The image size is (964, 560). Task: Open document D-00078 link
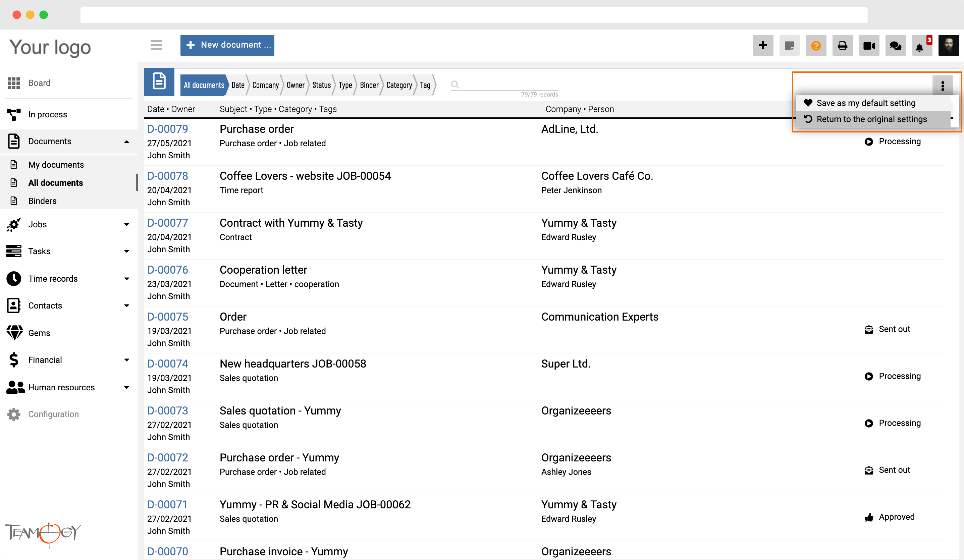(x=168, y=176)
